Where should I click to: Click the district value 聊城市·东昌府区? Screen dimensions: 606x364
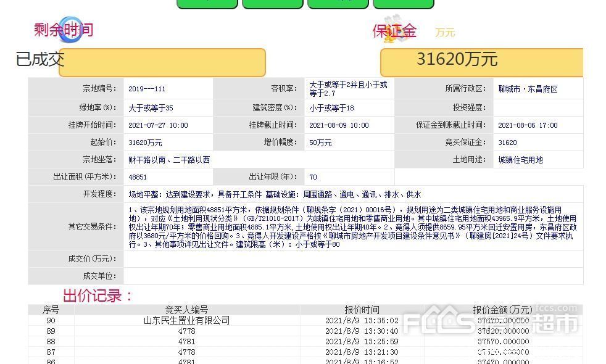[x=528, y=89]
